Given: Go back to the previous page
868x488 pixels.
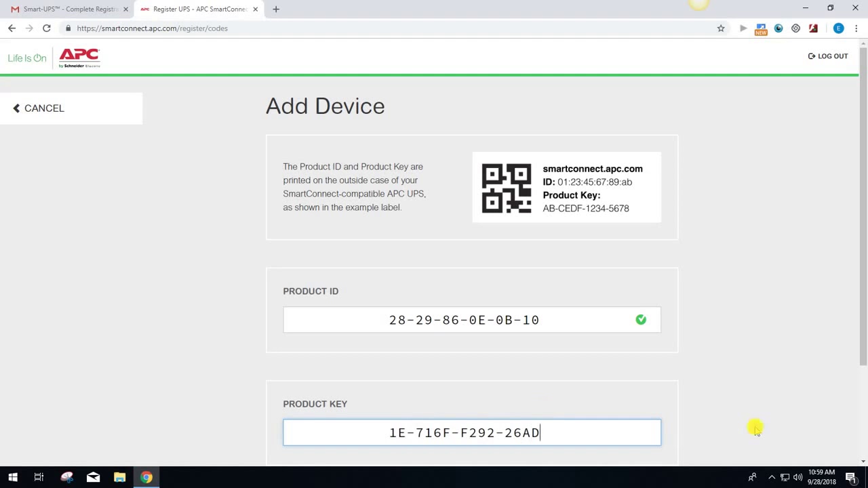Looking at the screenshot, I should 12,28.
